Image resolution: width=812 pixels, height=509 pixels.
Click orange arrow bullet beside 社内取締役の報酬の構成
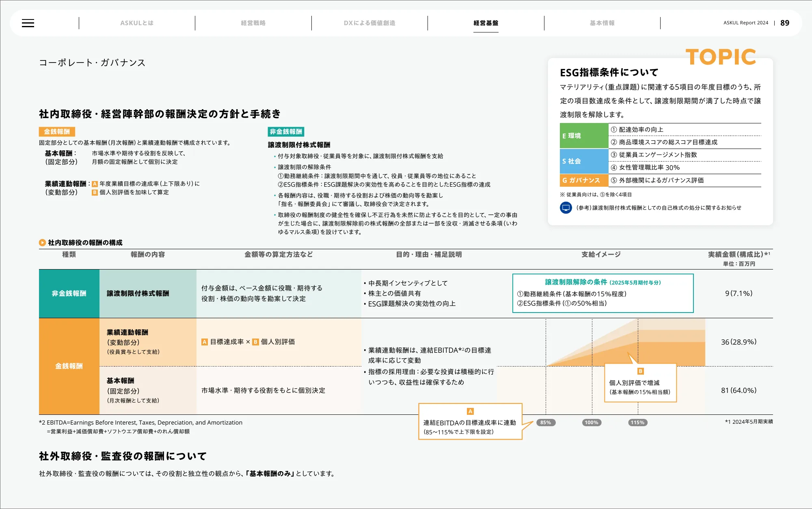pyautogui.click(x=42, y=243)
